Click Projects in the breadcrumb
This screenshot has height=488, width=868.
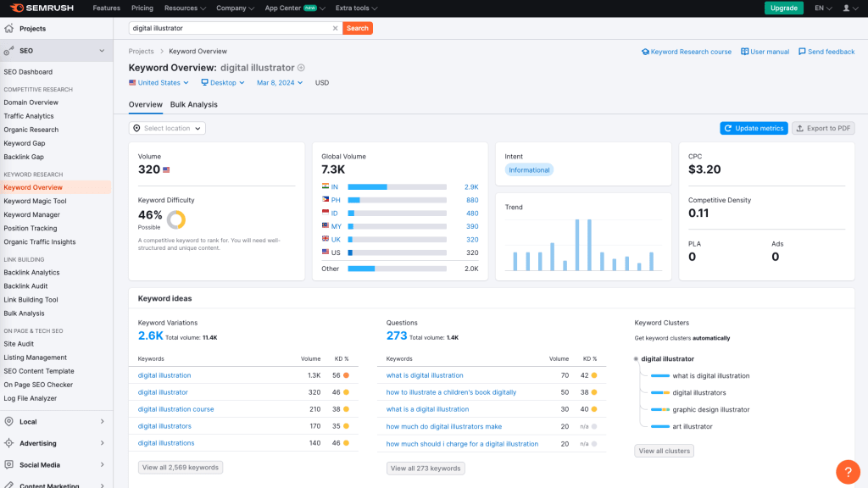pos(142,52)
